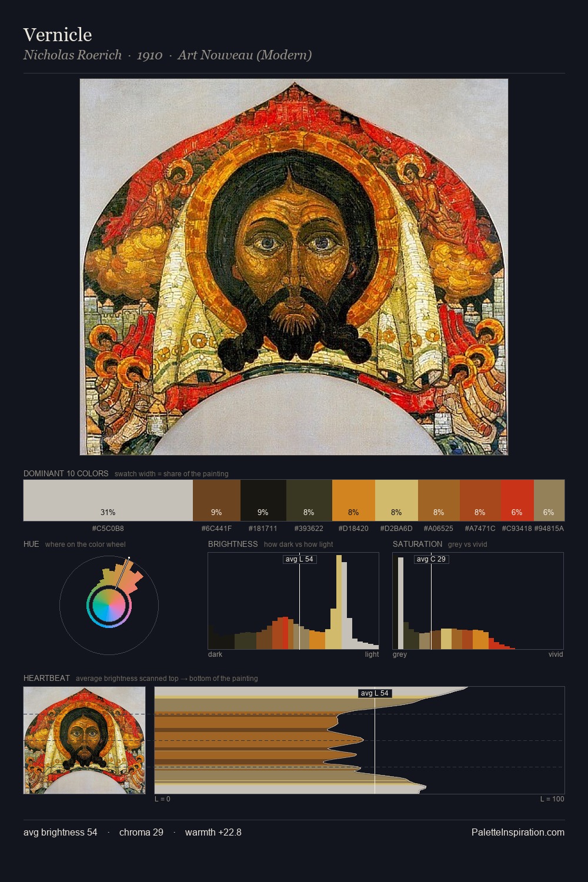Choose the #A7471C rust swatch

pos(480,500)
